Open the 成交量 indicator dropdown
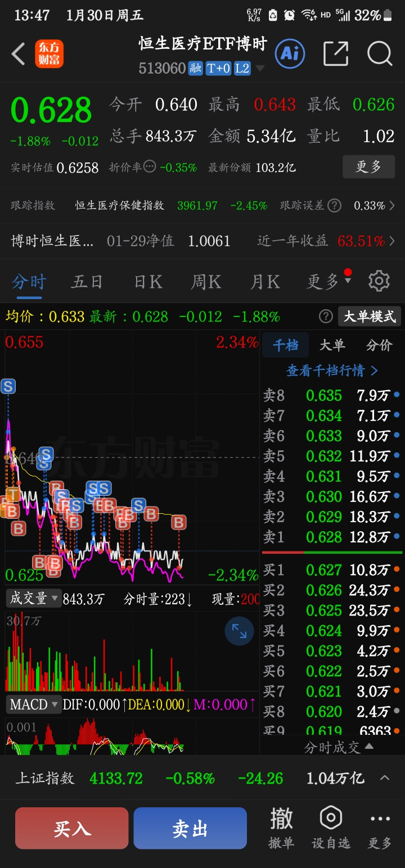 (34, 599)
